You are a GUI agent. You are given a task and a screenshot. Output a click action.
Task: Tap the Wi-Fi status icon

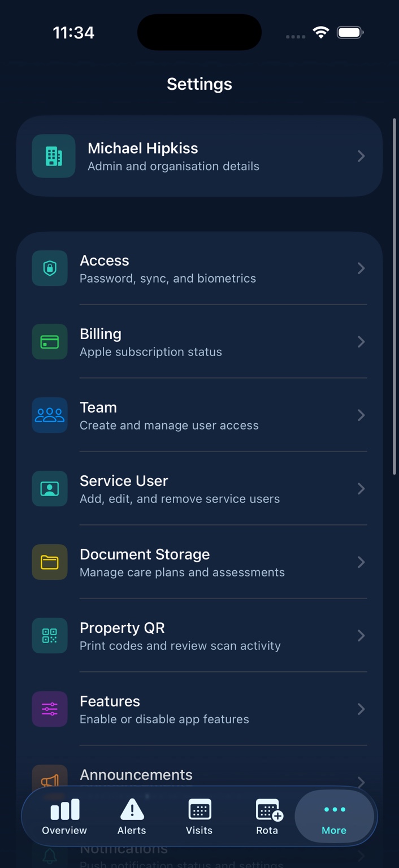pos(321,33)
